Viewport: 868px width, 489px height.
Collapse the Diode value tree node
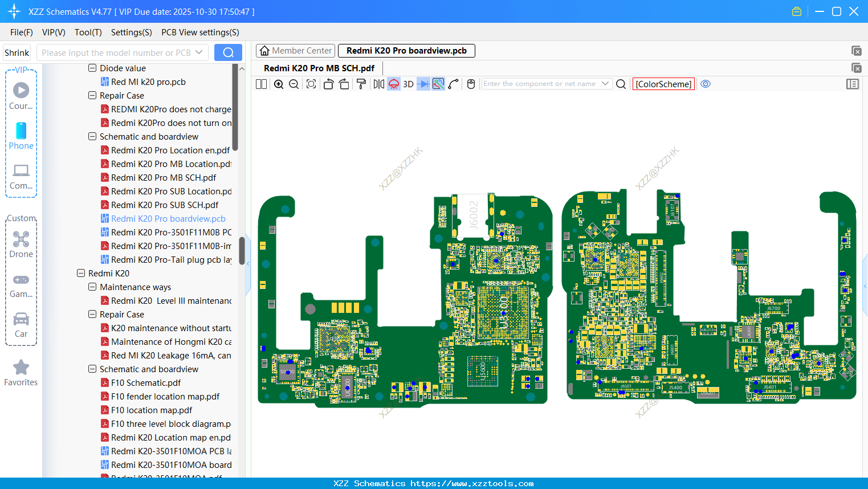point(92,68)
